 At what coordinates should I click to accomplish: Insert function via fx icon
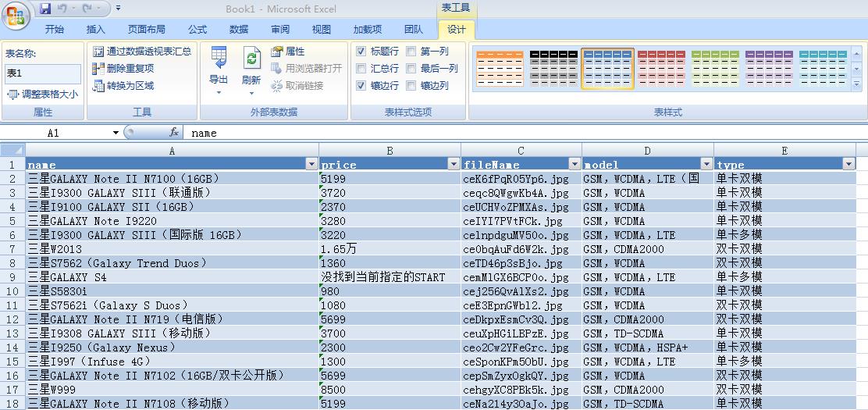(174, 133)
